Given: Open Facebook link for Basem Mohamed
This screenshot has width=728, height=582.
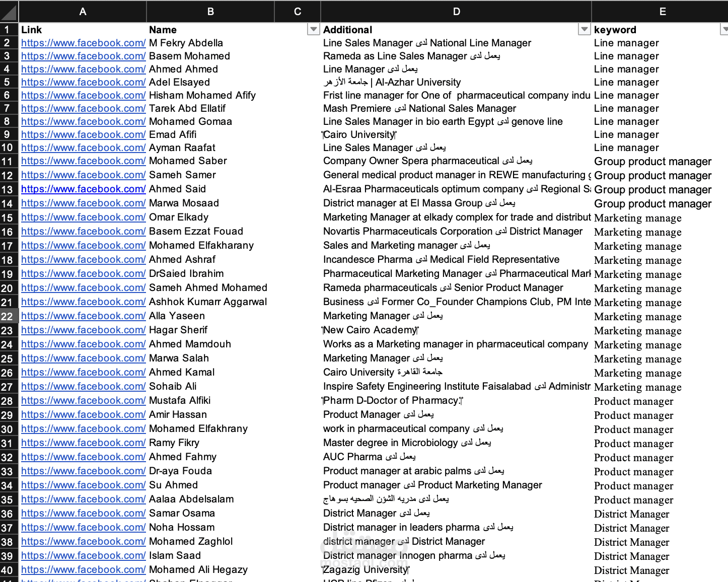Looking at the screenshot, I should pos(83,56).
